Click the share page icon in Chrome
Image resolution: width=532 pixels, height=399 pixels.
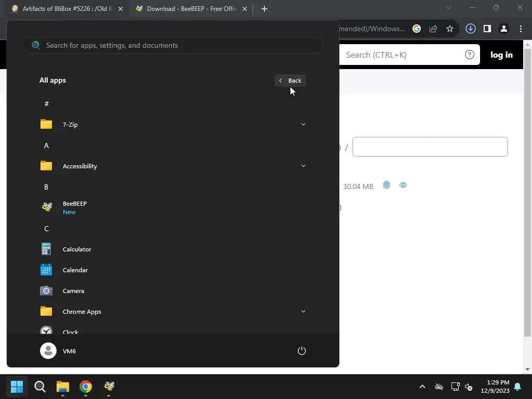point(433,29)
